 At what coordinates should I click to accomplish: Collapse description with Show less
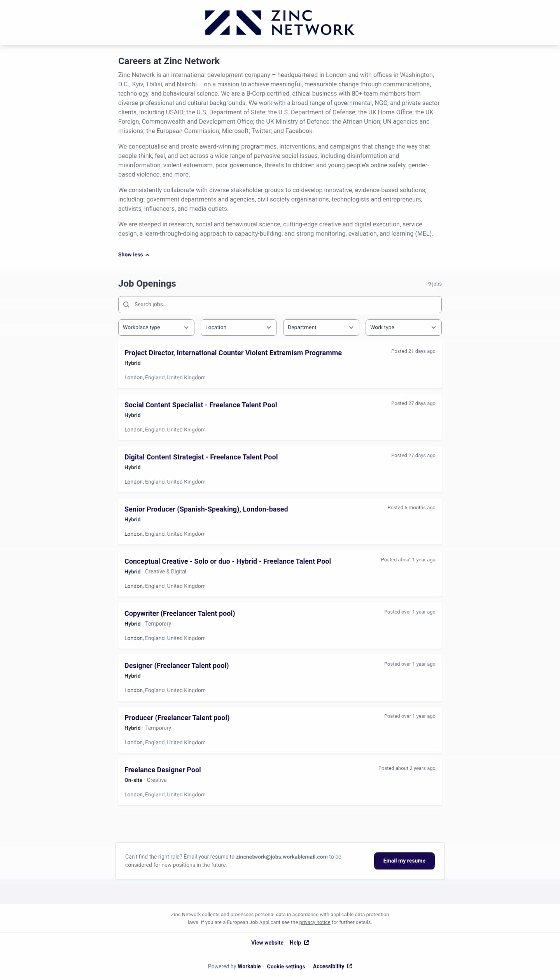133,254
